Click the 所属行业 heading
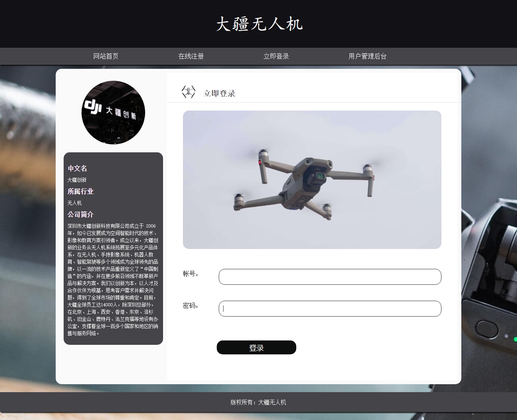Image resolution: width=517 pixels, height=420 pixels. click(80, 191)
